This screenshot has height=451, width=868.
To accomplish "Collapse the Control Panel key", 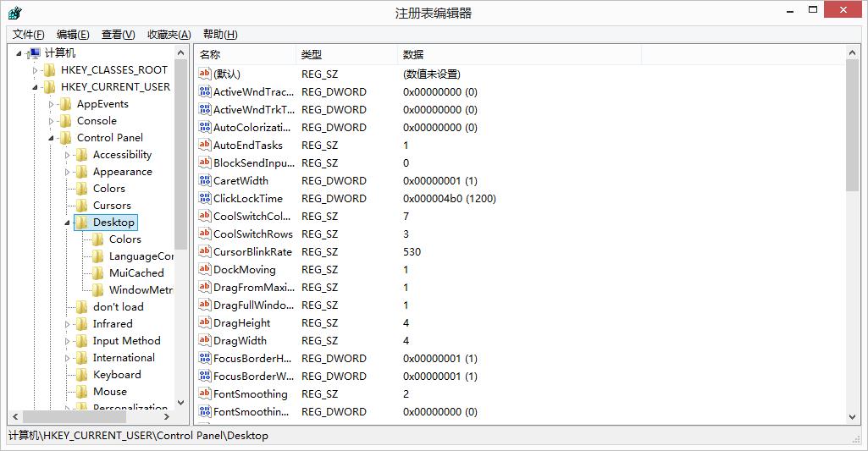I will click(52, 138).
